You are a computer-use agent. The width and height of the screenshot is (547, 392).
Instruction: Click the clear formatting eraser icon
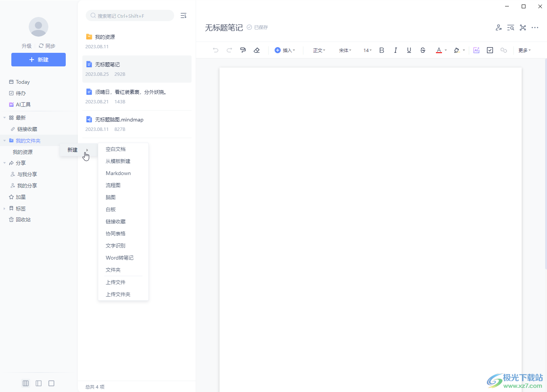click(257, 50)
